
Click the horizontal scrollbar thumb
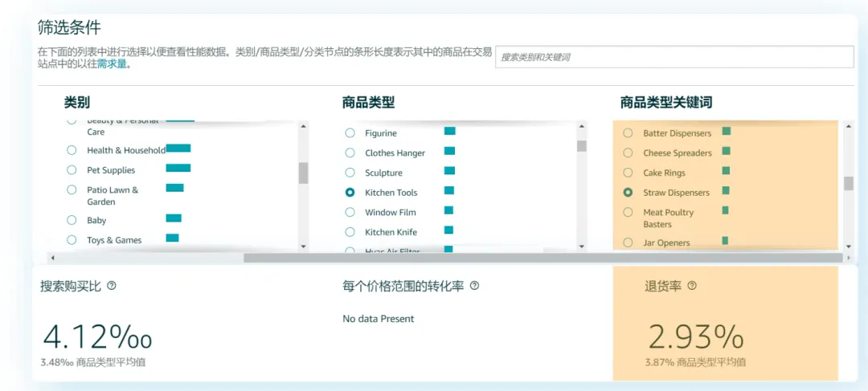click(542, 258)
